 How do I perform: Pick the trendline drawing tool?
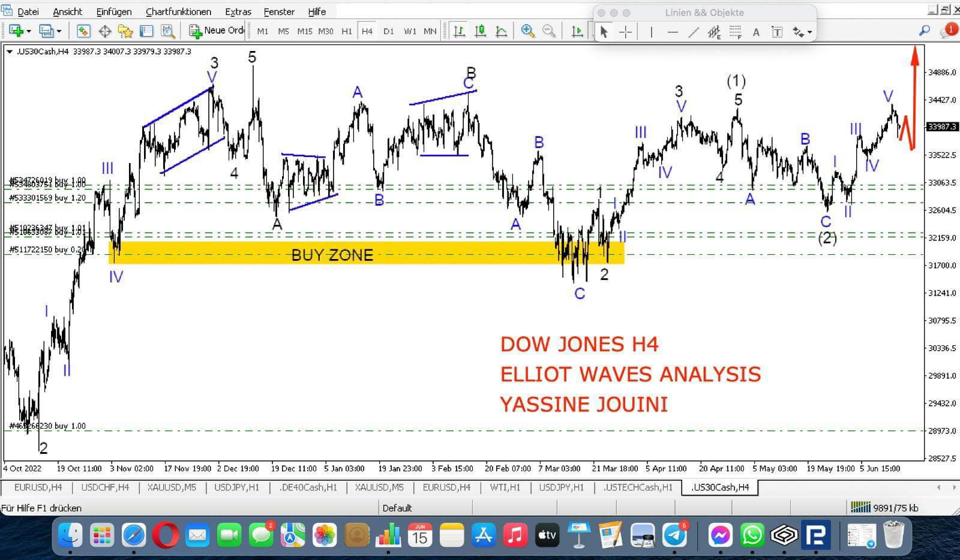click(693, 32)
